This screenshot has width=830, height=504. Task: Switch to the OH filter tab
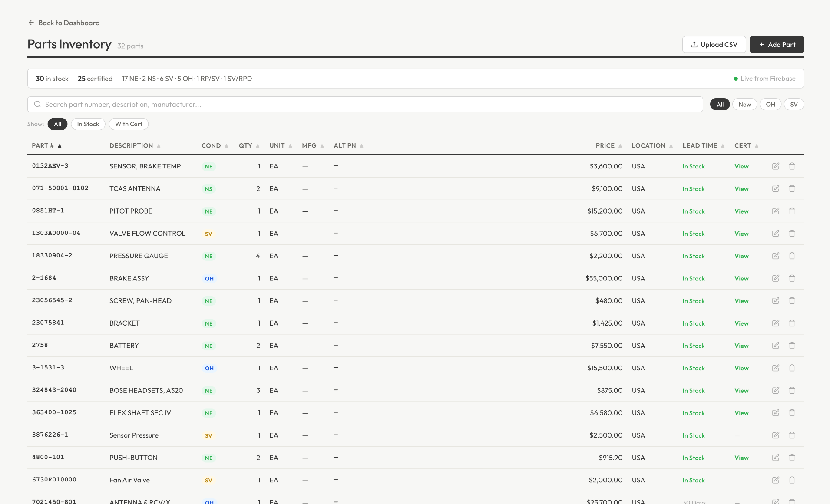click(x=770, y=104)
